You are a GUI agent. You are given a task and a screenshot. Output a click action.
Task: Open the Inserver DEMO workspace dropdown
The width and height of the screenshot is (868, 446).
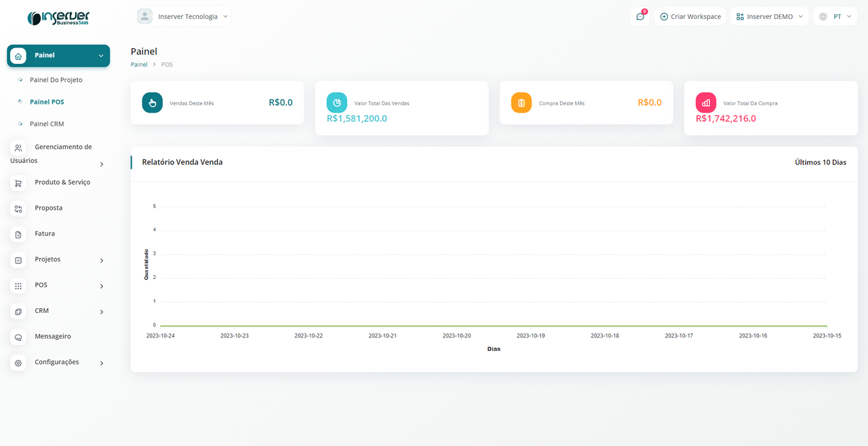(x=769, y=16)
